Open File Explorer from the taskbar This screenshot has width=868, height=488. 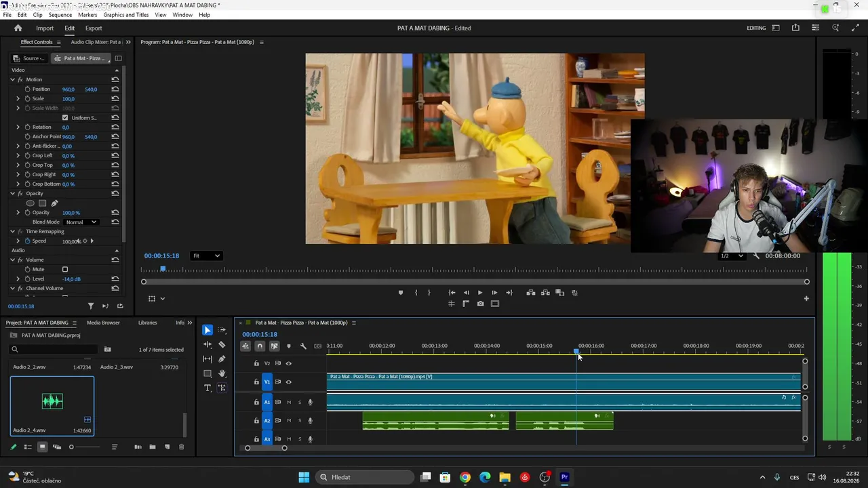click(505, 477)
